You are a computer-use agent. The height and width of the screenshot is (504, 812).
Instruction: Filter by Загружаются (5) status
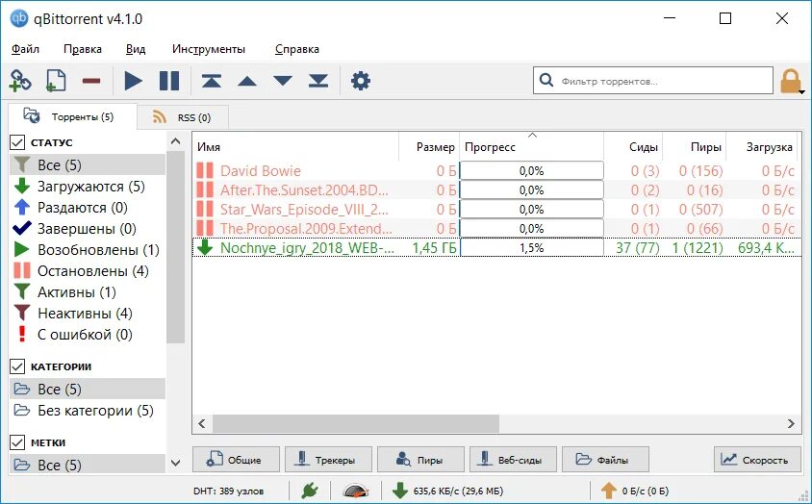88,187
